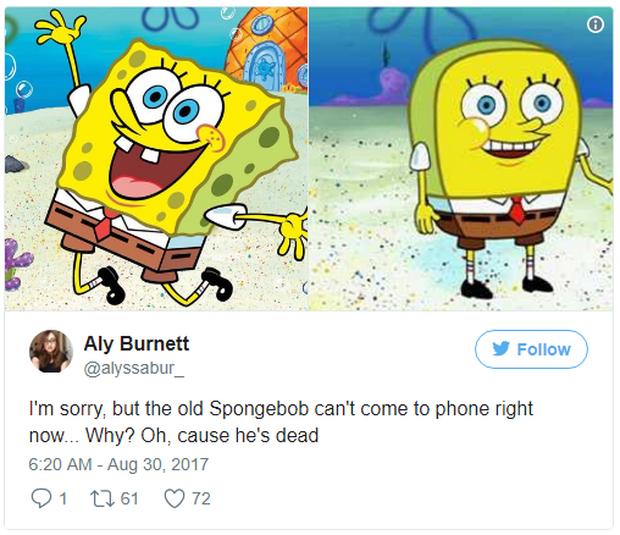Click the retweet count 61
This screenshot has width=620, height=535.
click(129, 498)
